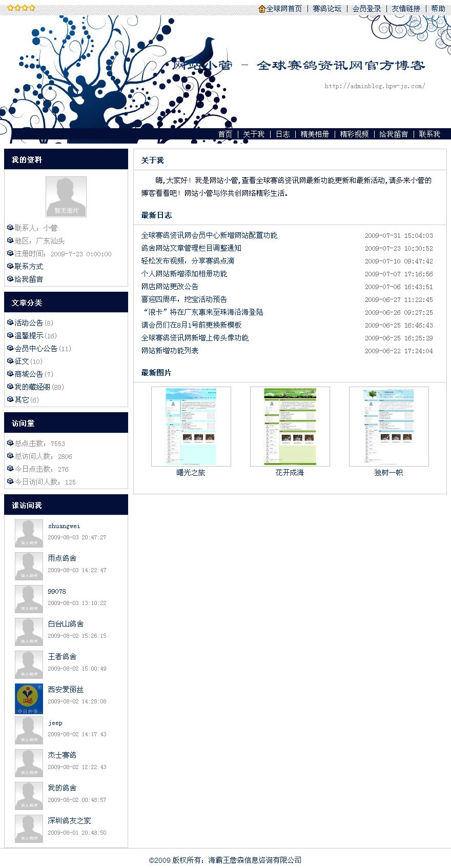Click the timestamp 2009-07-31 15:04:03
This screenshot has width=451, height=868.
click(399, 236)
